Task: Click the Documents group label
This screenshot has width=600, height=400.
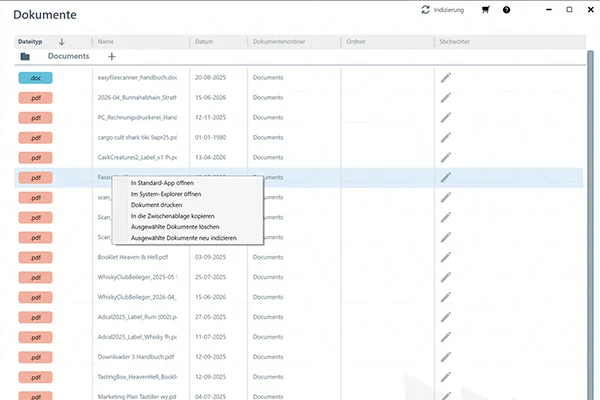Action: [x=68, y=56]
